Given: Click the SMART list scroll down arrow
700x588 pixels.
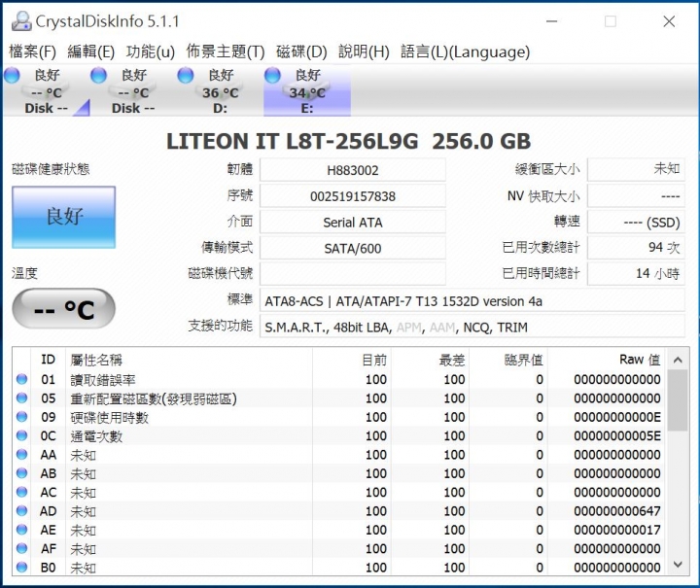Looking at the screenshot, I should 678,565.
